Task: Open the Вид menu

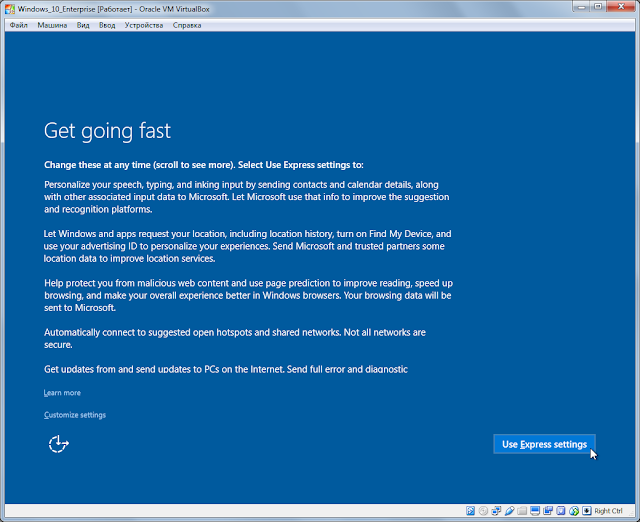Action: (x=83, y=25)
